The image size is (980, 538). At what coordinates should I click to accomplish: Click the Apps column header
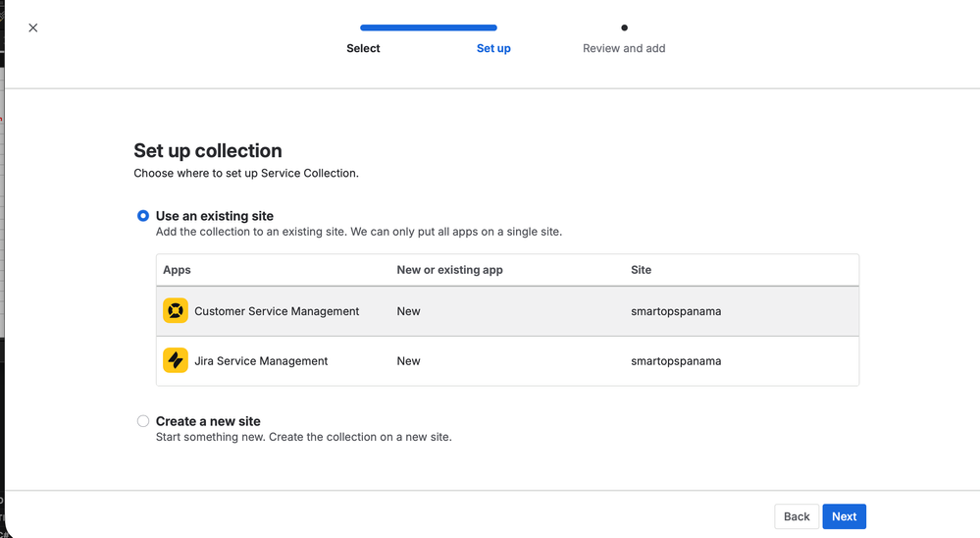click(x=177, y=270)
